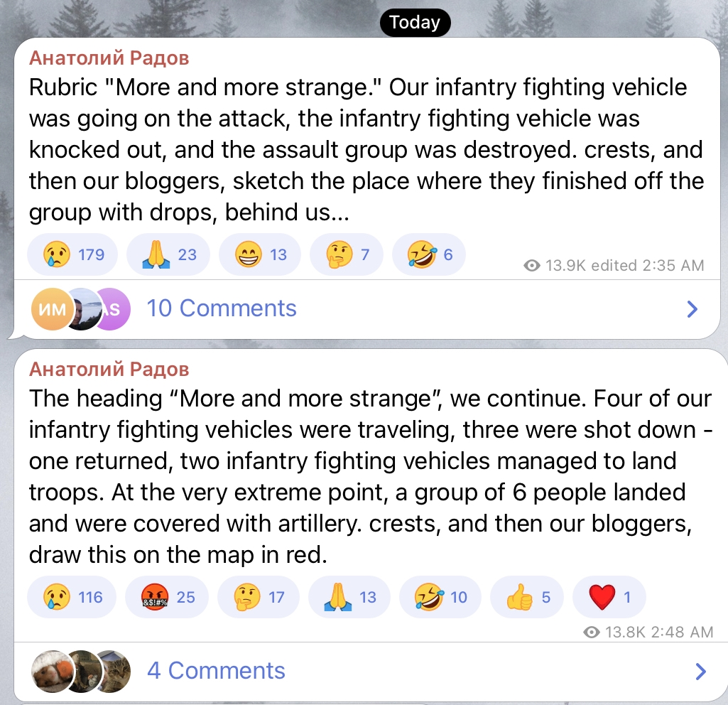The image size is (728, 705).
Task: Toggle the laughing reaction with 10
Action: [440, 597]
